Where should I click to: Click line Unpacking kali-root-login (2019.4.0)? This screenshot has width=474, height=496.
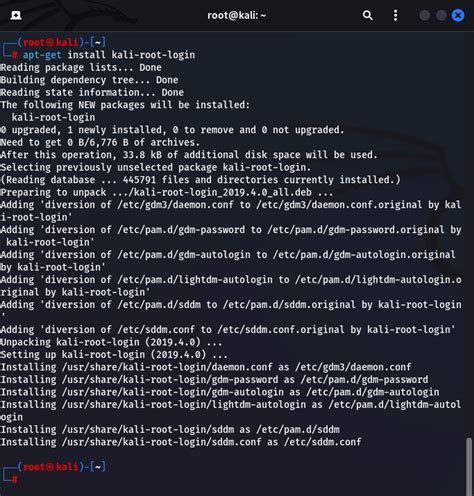111,342
